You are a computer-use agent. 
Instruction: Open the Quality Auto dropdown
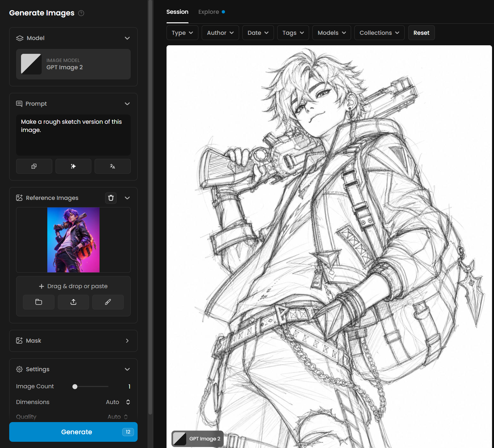[118, 417]
